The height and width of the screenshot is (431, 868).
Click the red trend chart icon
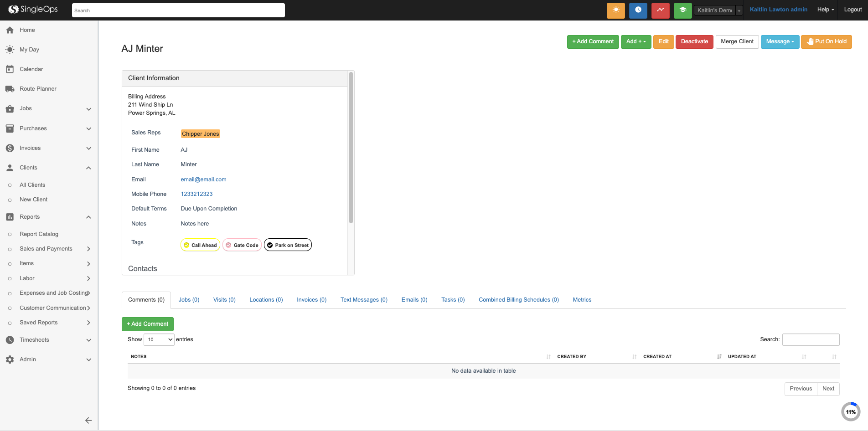pos(660,10)
